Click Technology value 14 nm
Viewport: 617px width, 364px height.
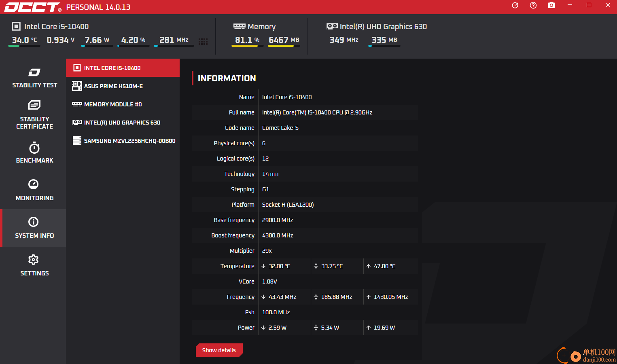[270, 174]
